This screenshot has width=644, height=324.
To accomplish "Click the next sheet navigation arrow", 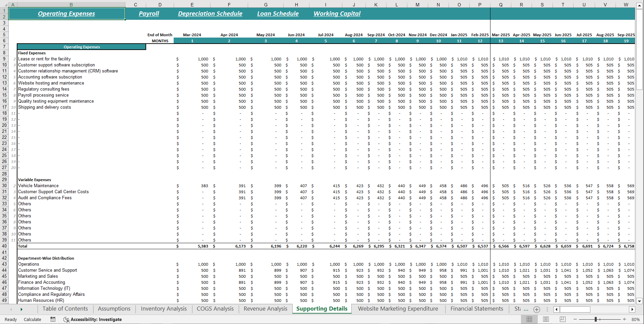I will pyautogui.click(x=21, y=309).
